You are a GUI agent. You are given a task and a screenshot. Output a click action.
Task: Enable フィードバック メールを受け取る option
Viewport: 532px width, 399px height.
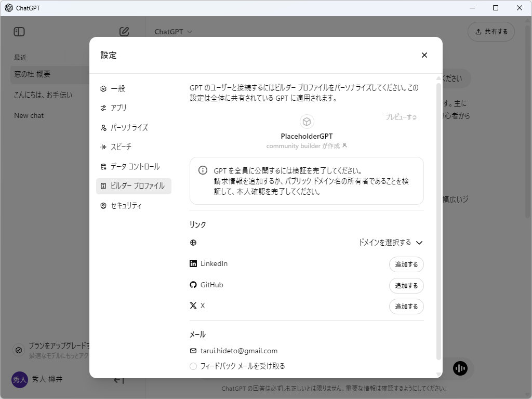tap(193, 366)
